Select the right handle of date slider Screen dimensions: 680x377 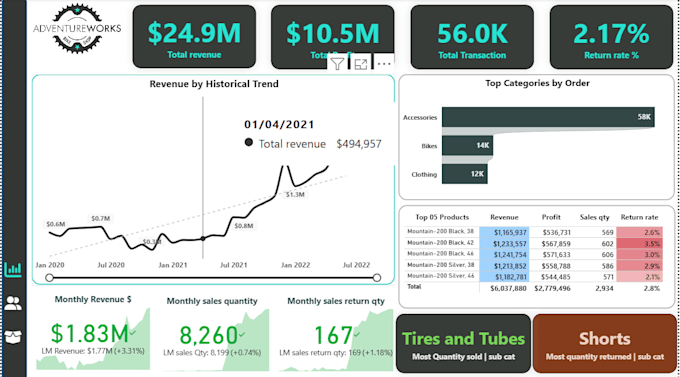[377, 278]
